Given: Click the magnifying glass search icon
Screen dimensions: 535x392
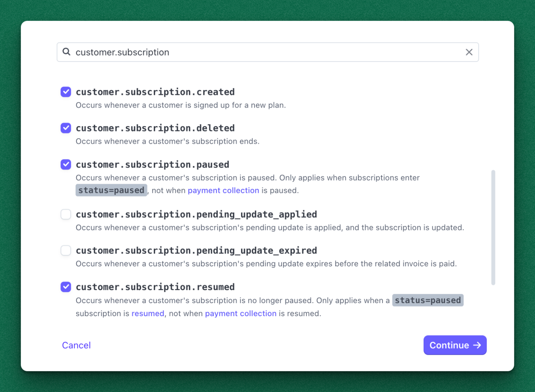Looking at the screenshot, I should click(x=67, y=52).
